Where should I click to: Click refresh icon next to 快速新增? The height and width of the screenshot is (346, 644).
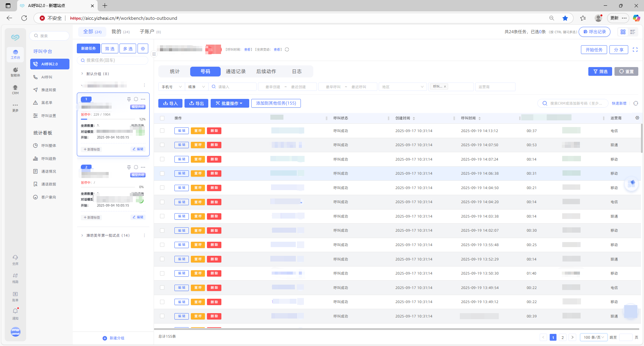coord(636,103)
